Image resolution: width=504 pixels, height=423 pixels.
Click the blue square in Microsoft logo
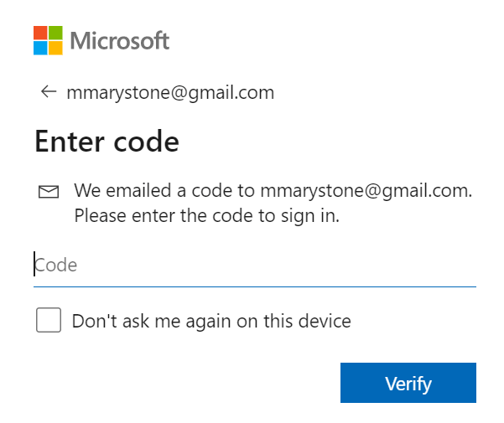click(x=40, y=48)
